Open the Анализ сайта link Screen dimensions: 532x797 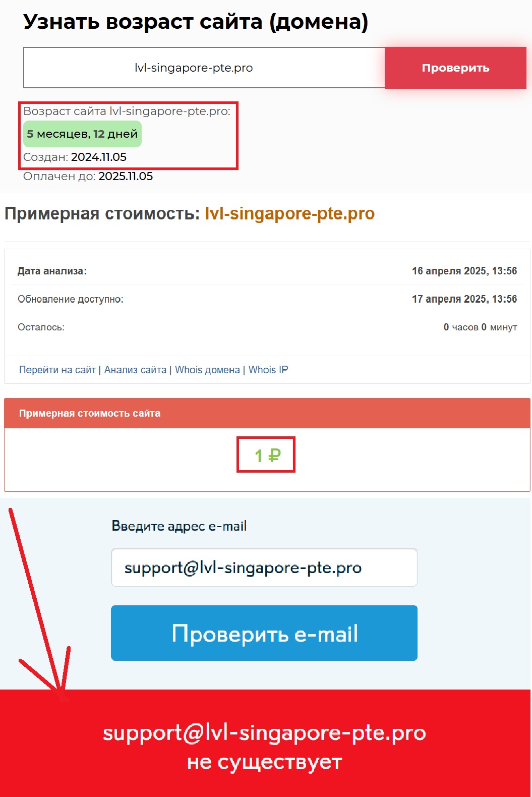point(135,370)
